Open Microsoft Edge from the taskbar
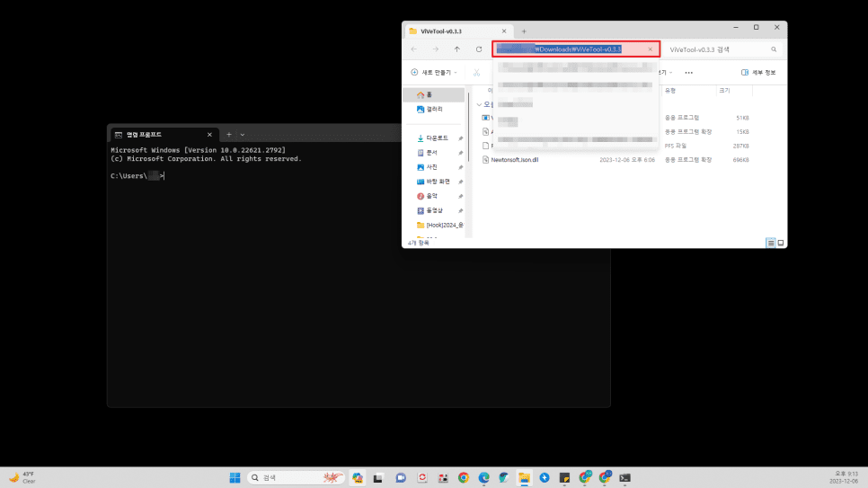The width and height of the screenshot is (868, 488). point(483,477)
